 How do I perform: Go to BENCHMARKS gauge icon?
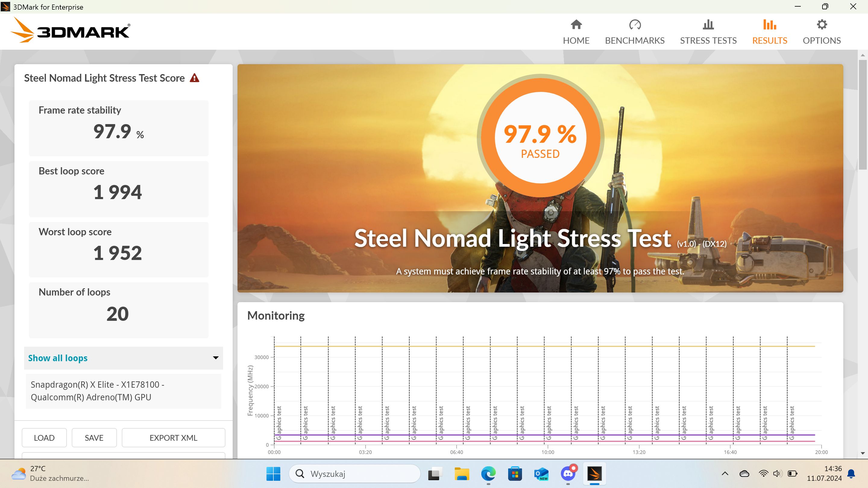pyautogui.click(x=635, y=25)
